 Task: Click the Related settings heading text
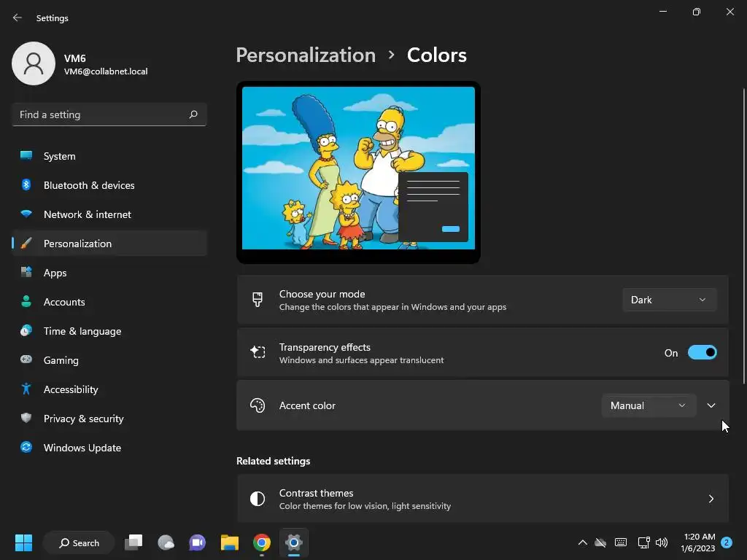pos(273,461)
